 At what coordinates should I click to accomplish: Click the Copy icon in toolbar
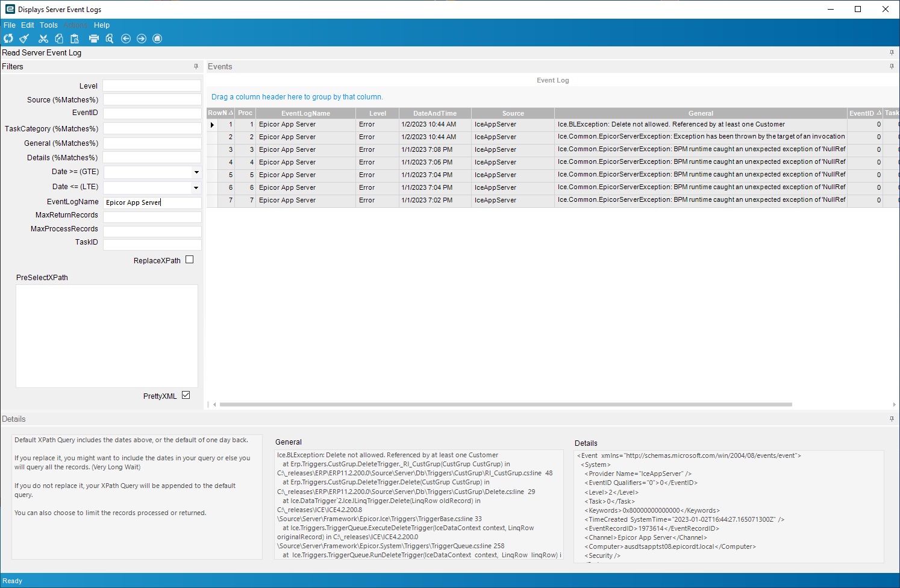point(59,39)
